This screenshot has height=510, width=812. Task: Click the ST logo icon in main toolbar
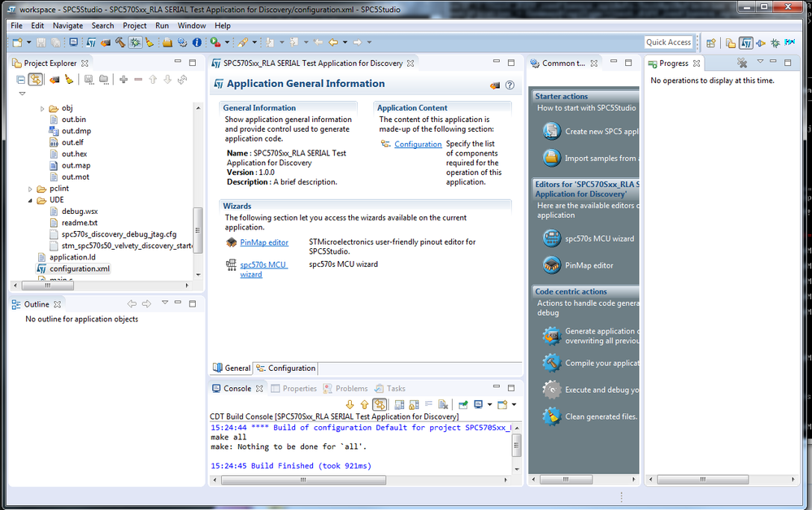pyautogui.click(x=91, y=42)
